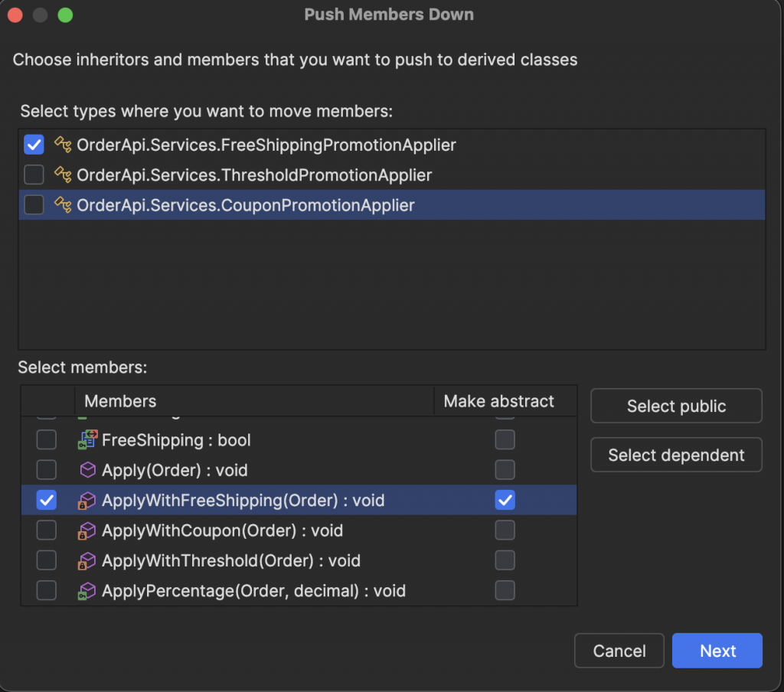Click the ApplyWithThreshold method icon

(x=87, y=561)
